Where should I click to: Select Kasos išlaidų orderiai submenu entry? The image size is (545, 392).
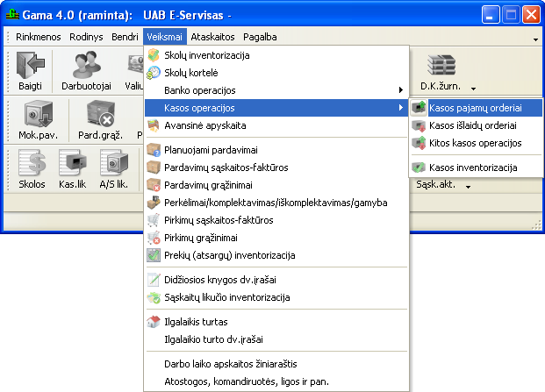(x=476, y=125)
